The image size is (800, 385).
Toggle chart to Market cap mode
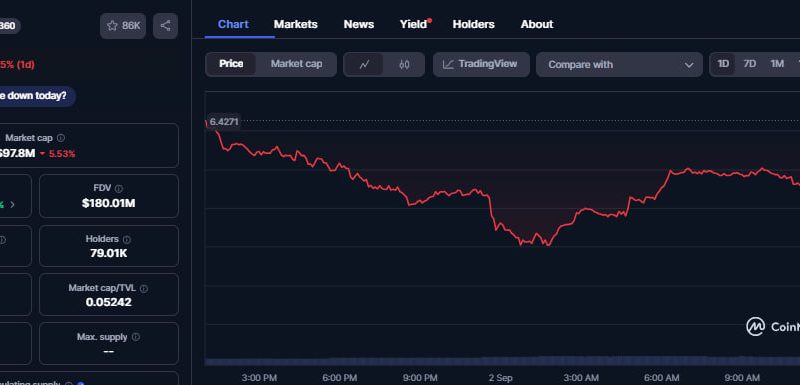pyautogui.click(x=296, y=64)
